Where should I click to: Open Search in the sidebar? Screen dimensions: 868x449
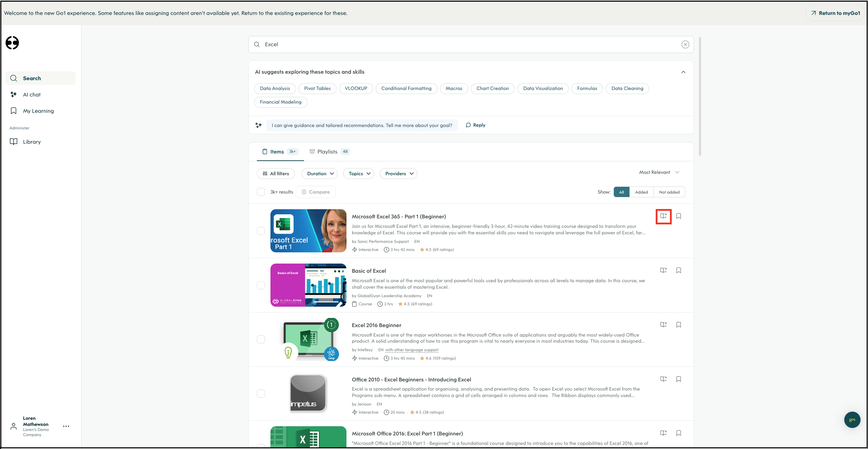point(40,78)
